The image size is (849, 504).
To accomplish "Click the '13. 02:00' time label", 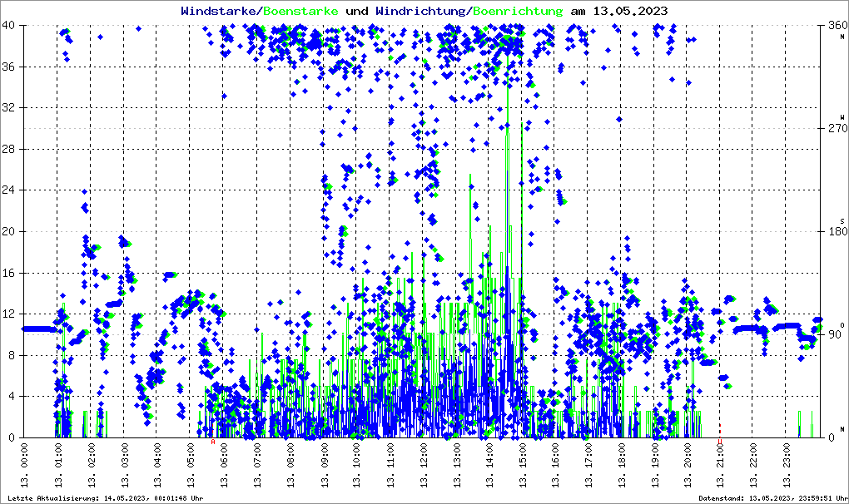I will (91, 465).
